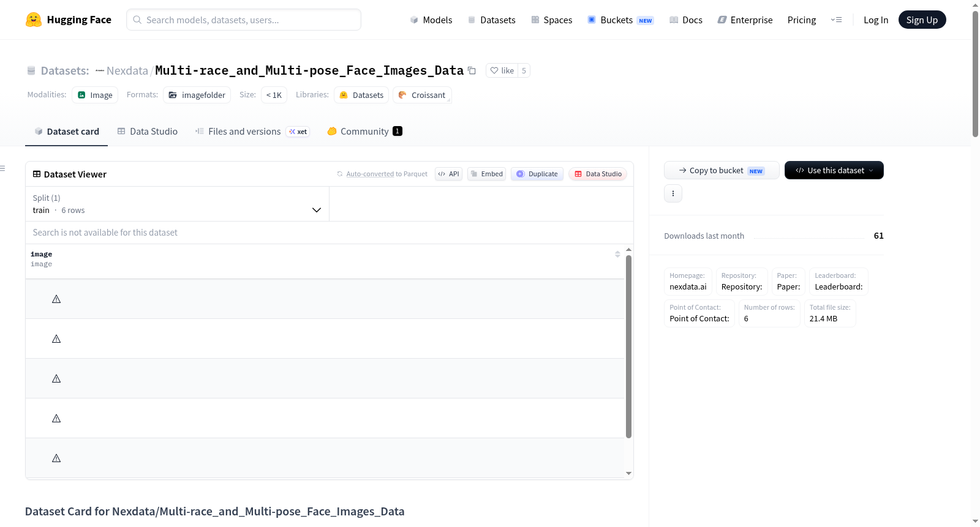Open the Buckets nav link

click(x=620, y=20)
